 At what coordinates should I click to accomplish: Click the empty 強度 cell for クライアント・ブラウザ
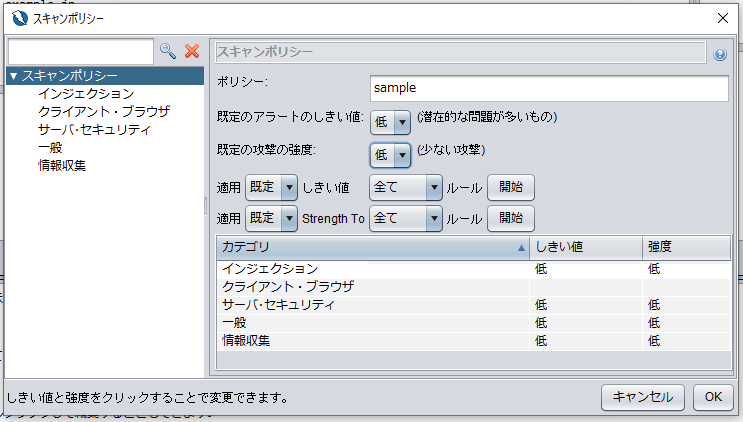(687, 287)
